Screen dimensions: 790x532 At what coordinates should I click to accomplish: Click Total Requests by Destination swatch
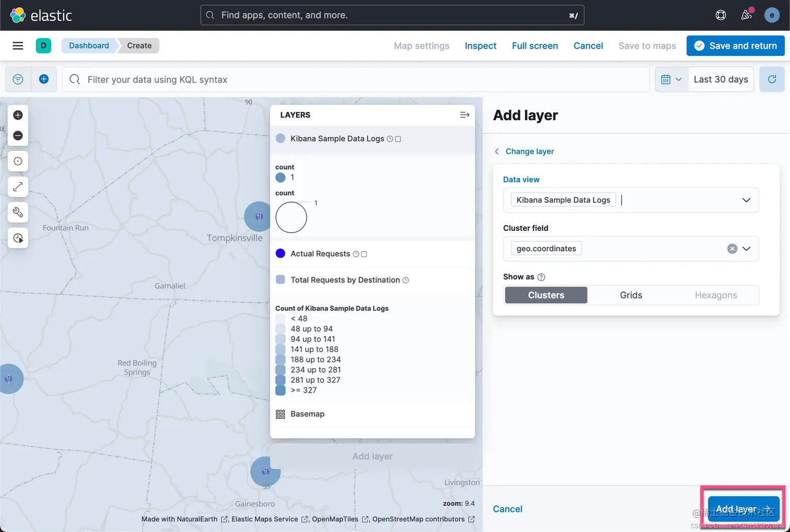pos(281,280)
